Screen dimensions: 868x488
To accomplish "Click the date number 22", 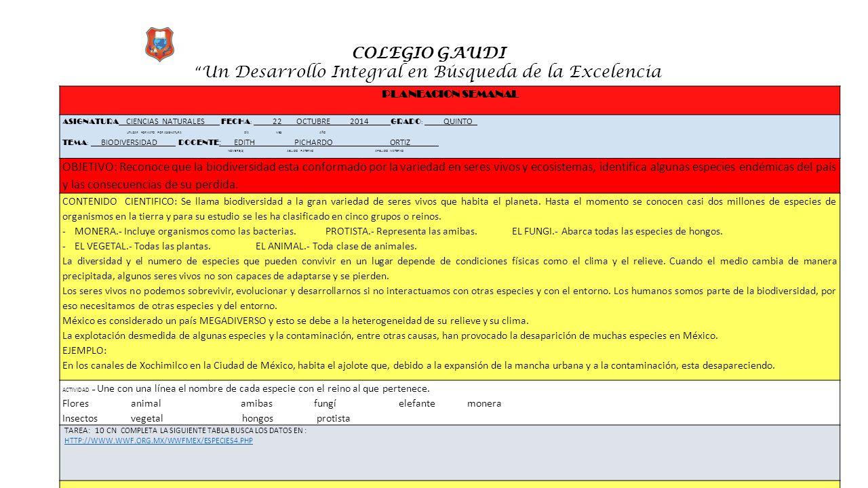I will [x=277, y=121].
